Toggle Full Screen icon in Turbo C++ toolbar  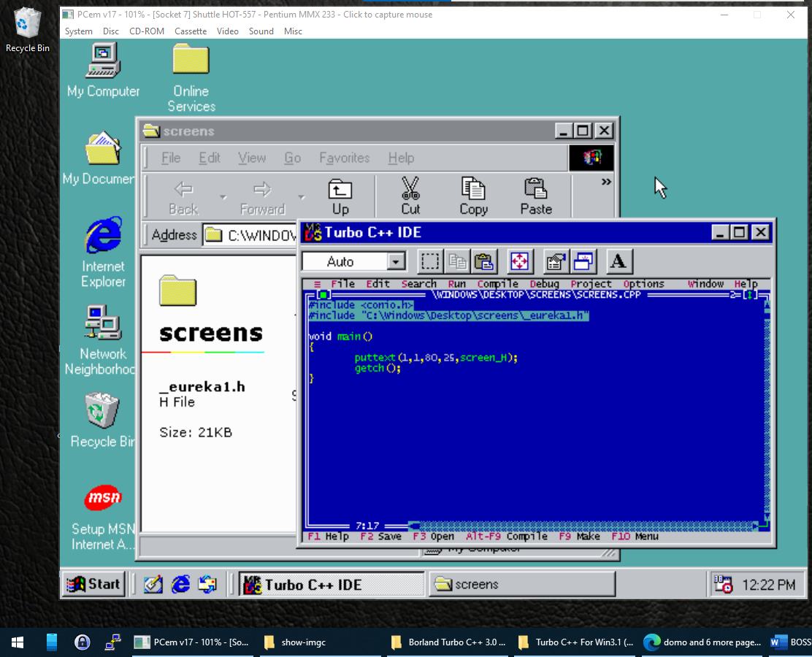pyautogui.click(x=519, y=261)
